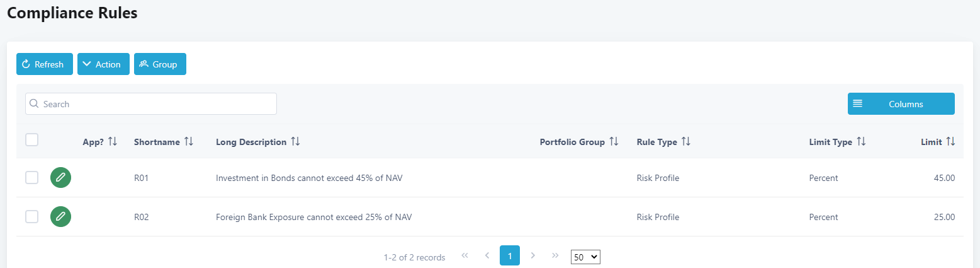Select the R02 row checkbox
Screen dimensions: 980x268
[x=32, y=217]
